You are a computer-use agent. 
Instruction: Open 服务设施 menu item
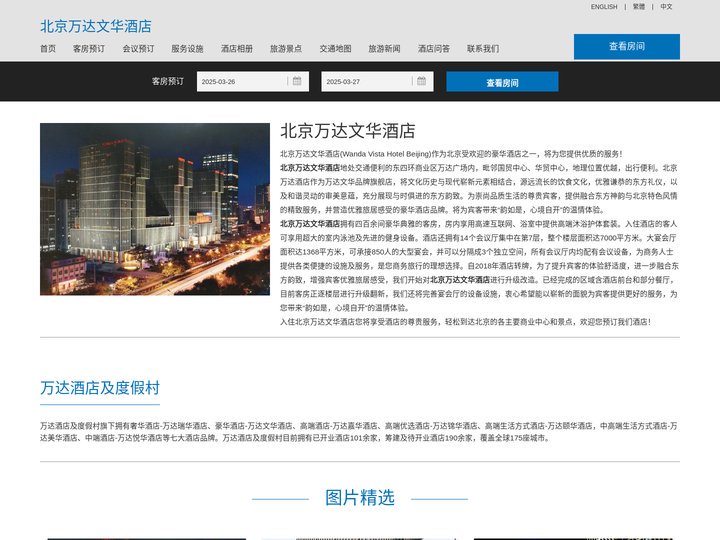[x=187, y=49]
